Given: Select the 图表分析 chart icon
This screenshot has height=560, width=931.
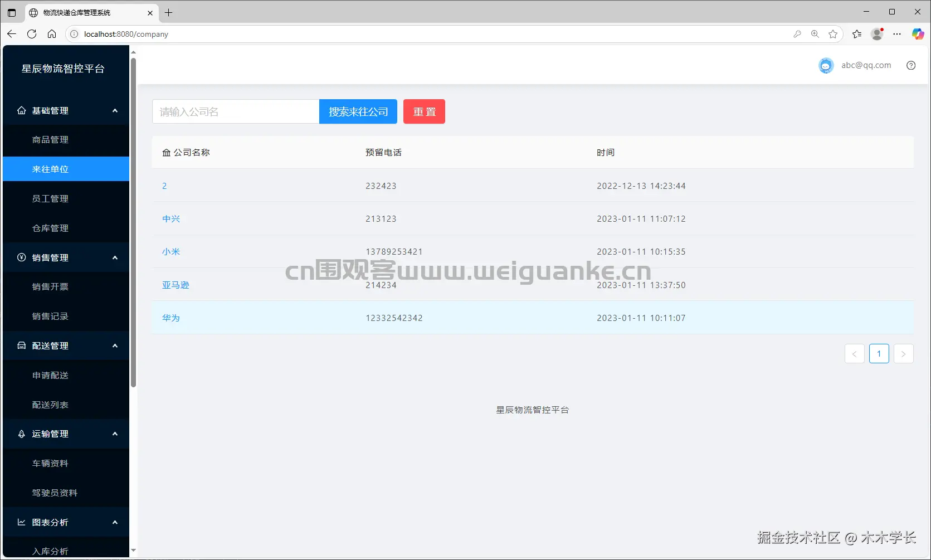Looking at the screenshot, I should point(21,522).
